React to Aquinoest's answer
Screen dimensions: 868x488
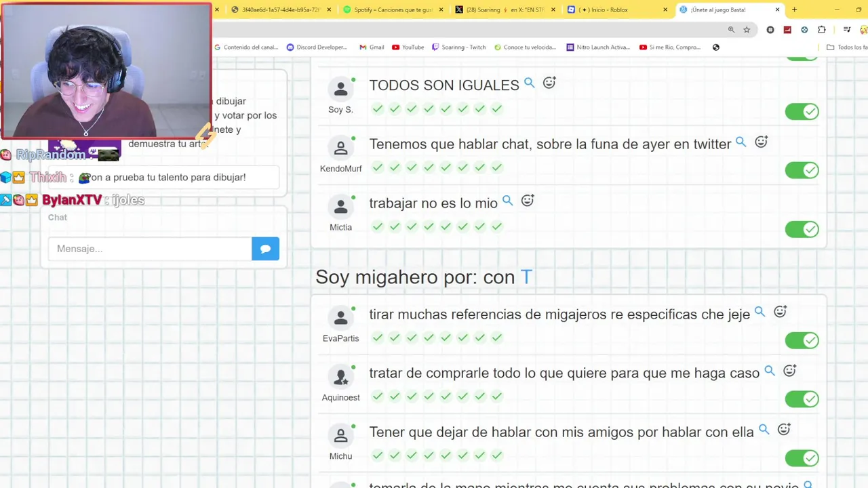pyautogui.click(x=789, y=371)
